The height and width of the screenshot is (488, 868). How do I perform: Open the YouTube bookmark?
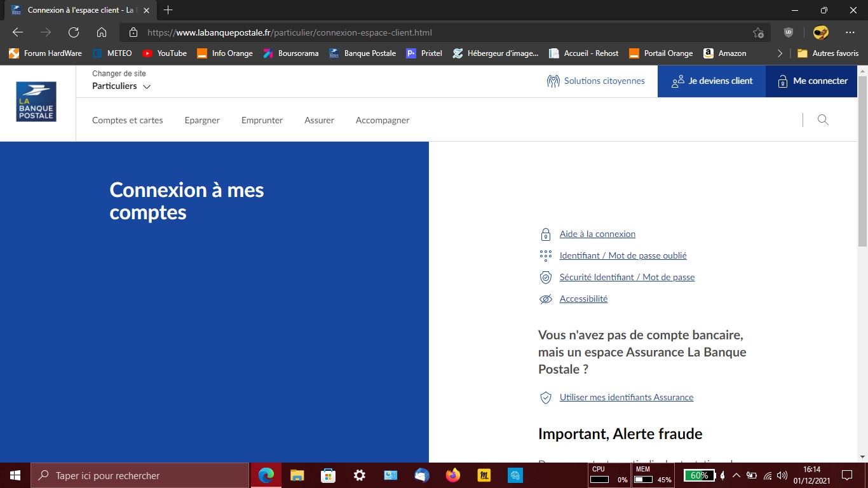[x=165, y=53]
